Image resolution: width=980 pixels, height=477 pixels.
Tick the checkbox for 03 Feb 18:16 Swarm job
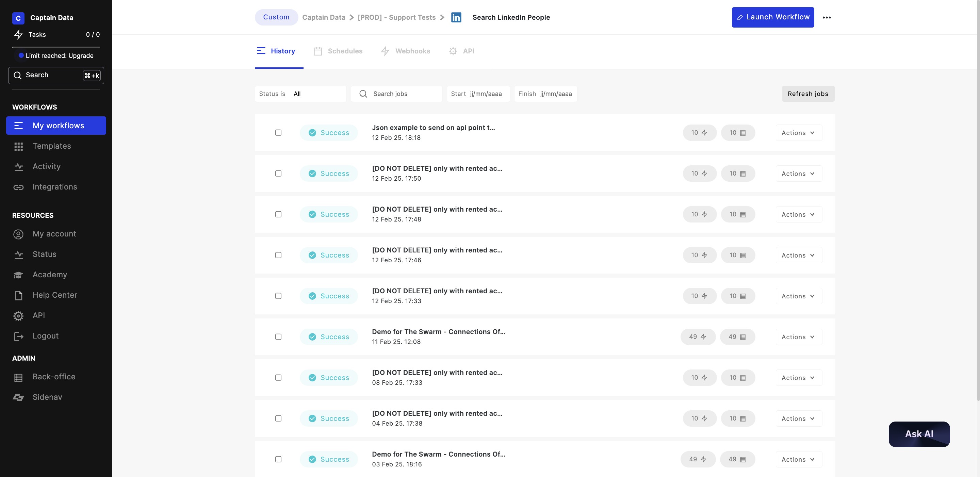pyautogui.click(x=278, y=460)
